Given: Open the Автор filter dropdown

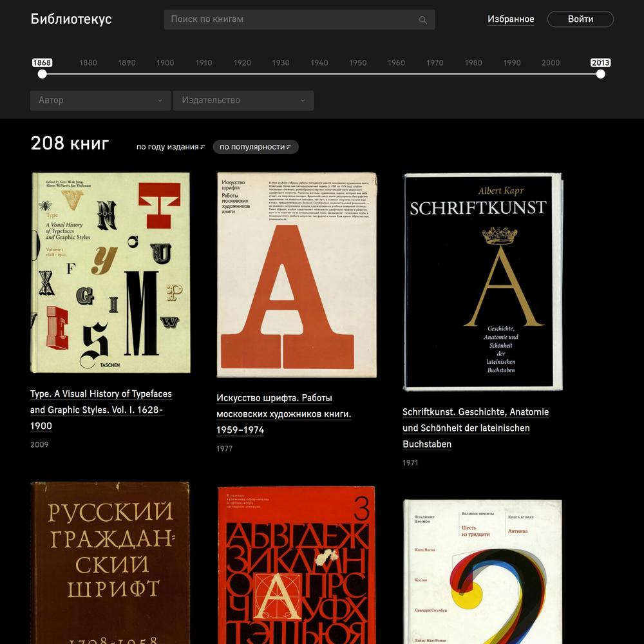Looking at the screenshot, I should tap(100, 100).
